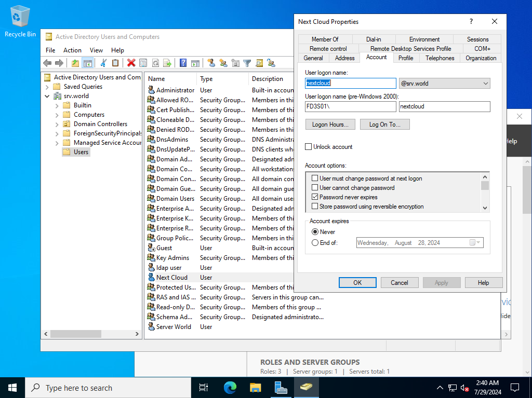Select the End of account expires radio button
This screenshot has width=532, height=398.
pyautogui.click(x=315, y=243)
